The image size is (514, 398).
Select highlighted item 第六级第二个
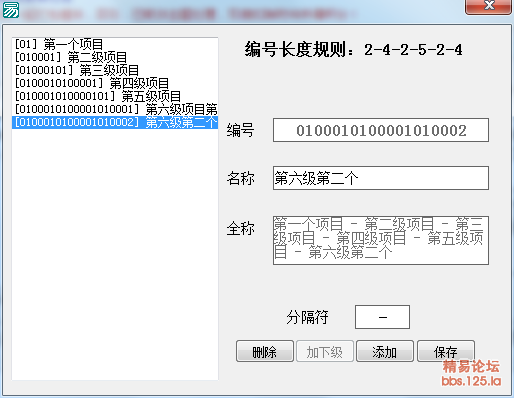(x=115, y=122)
